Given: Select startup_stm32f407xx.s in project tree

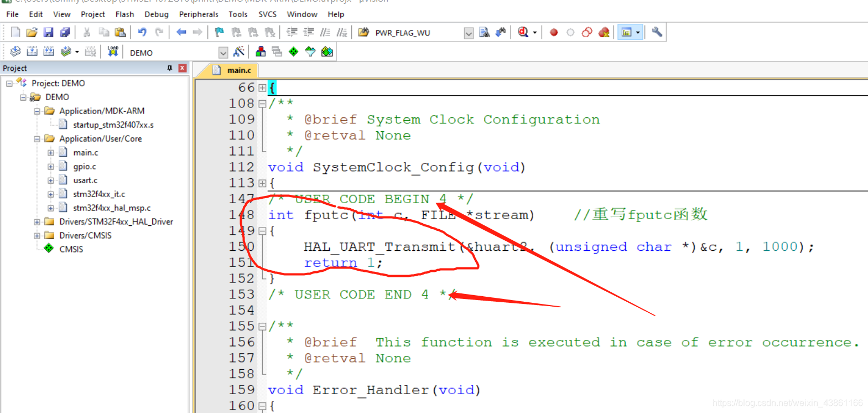Looking at the screenshot, I should click(x=113, y=125).
